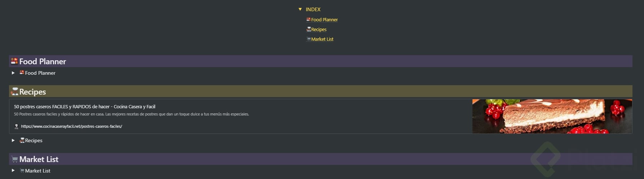Open the Recipes link text under INDEX
Viewport: 644px width, 179px height.
click(x=319, y=30)
